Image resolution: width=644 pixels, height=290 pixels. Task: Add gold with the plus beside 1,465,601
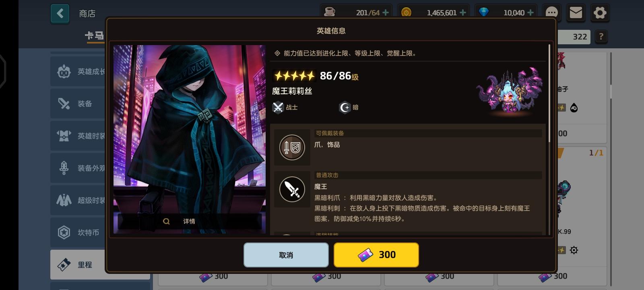point(463,12)
